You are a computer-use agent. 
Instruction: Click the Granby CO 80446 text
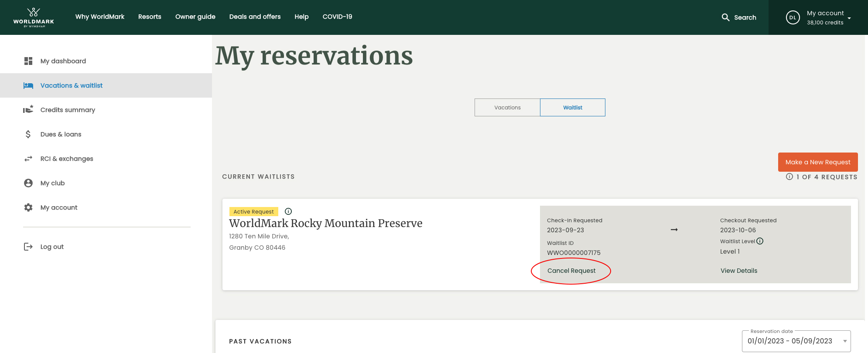coord(257,248)
